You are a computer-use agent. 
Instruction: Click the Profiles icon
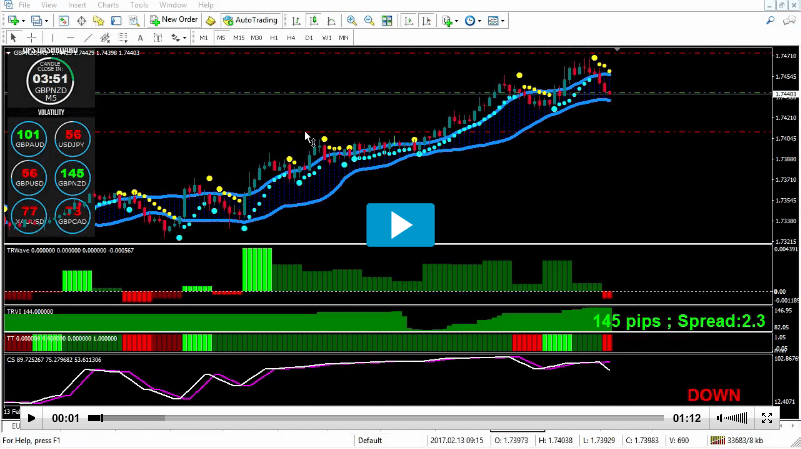coord(36,20)
